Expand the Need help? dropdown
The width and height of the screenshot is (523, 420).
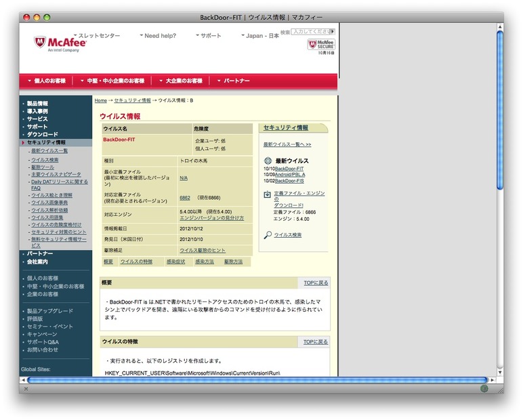(x=158, y=35)
